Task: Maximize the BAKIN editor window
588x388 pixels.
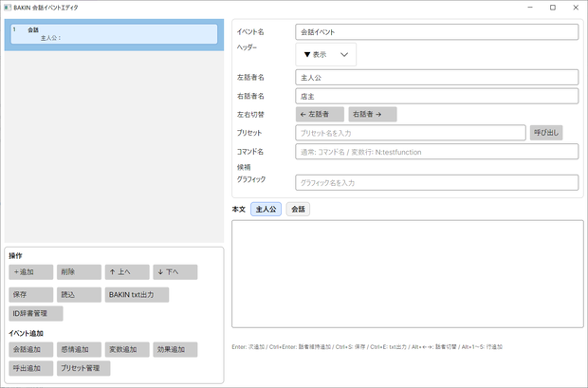Action: point(553,8)
